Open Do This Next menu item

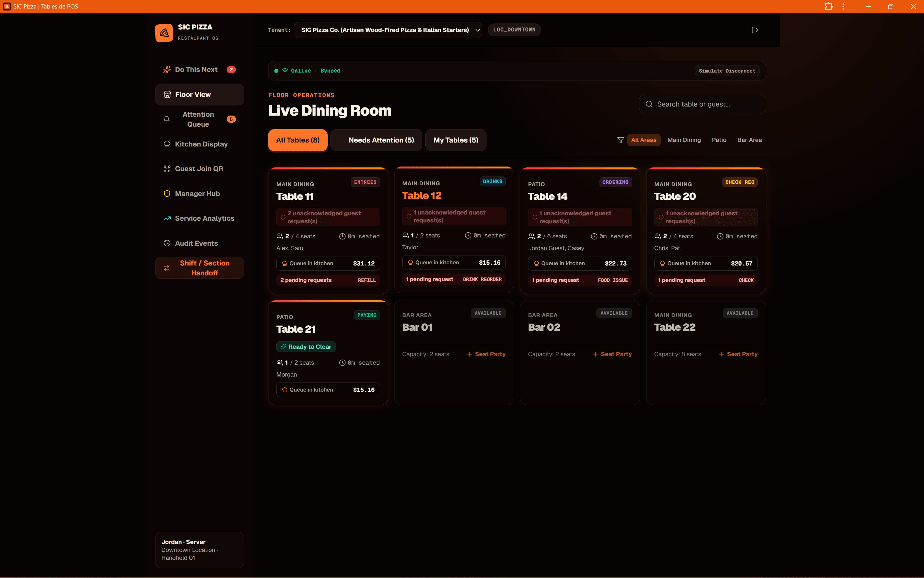pyautogui.click(x=199, y=70)
